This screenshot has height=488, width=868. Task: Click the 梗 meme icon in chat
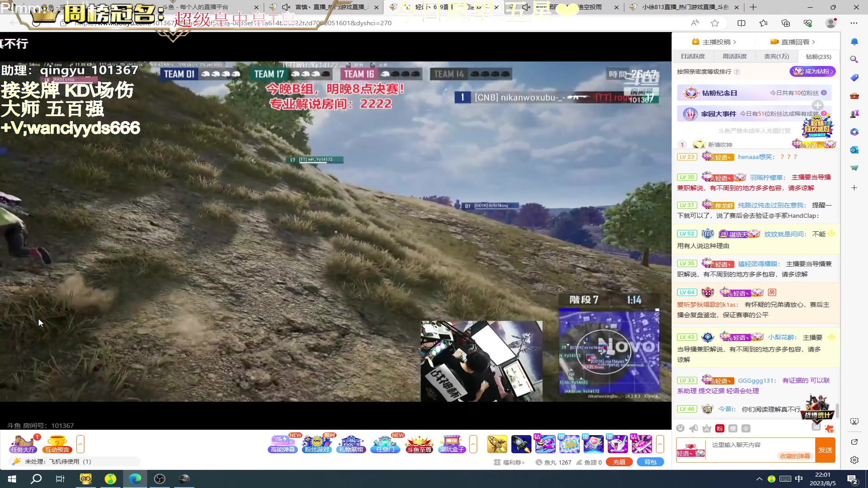733,428
